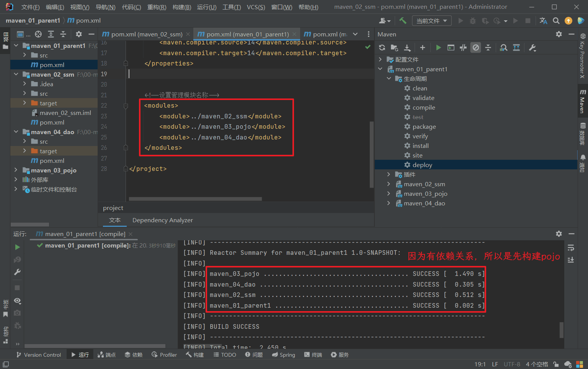Click the build hammer icon in top toolbar
588x369 pixels.
point(403,21)
